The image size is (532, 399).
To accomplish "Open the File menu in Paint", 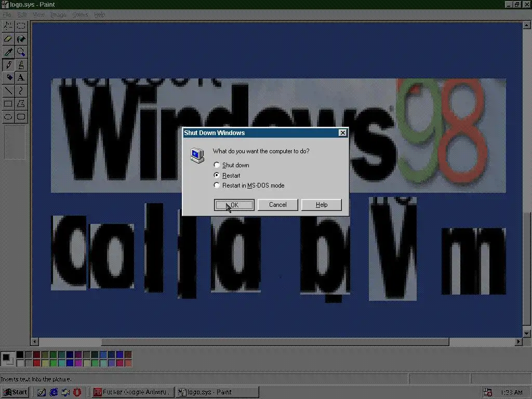I will point(7,15).
